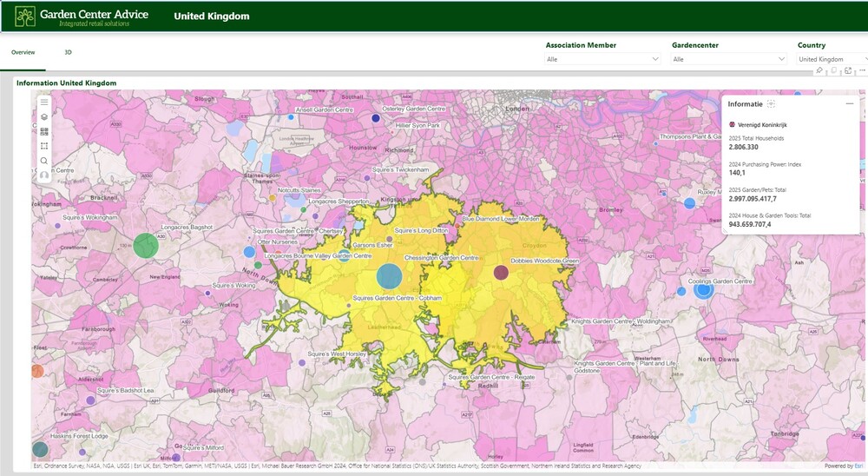This screenshot has width=868, height=476.
Task: Click the Hillier Syon Park label
Action: point(418,126)
